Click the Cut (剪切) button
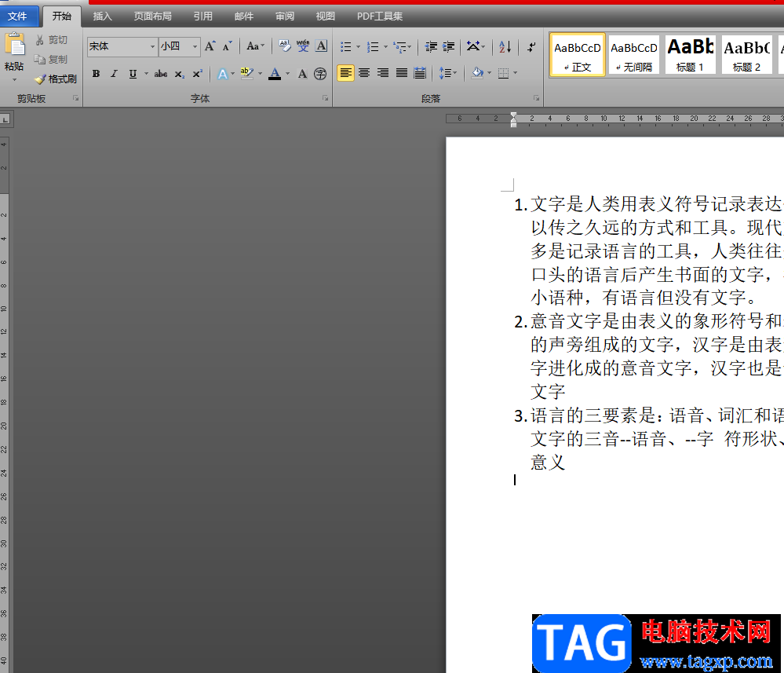The height and width of the screenshot is (673, 784). pos(52,40)
